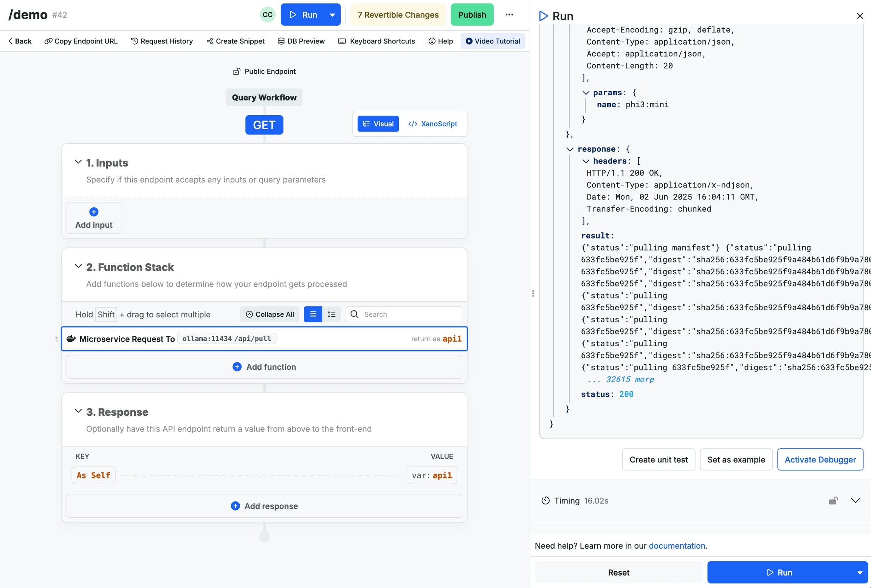Click the Publish button

pyautogui.click(x=472, y=15)
